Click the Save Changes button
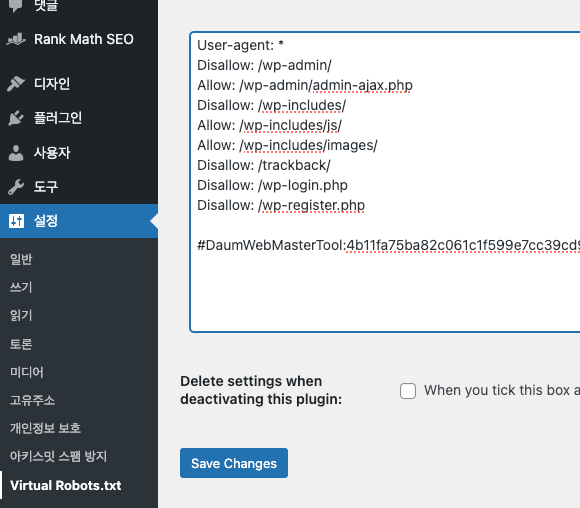580x508 pixels. click(234, 463)
